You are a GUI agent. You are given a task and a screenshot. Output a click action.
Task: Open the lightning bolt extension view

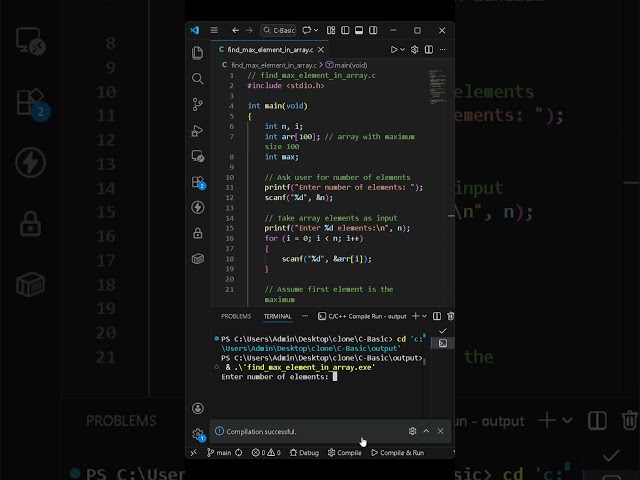click(x=198, y=207)
